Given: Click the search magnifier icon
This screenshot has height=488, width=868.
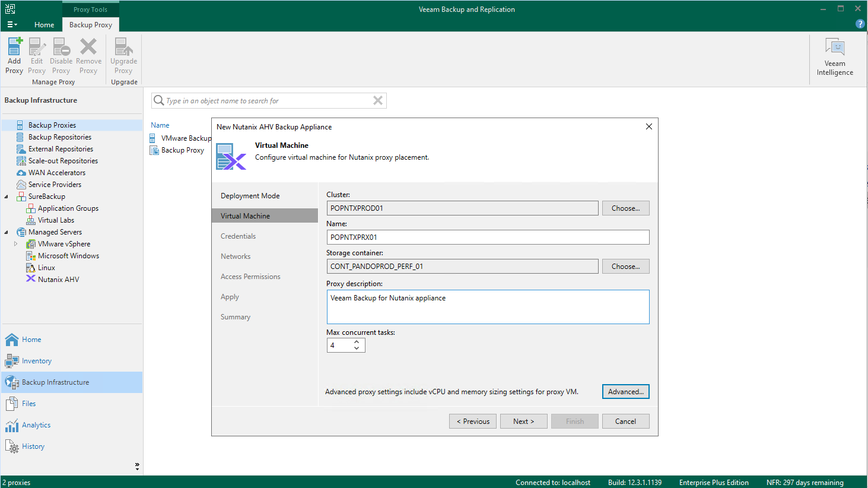Looking at the screenshot, I should click(x=158, y=101).
